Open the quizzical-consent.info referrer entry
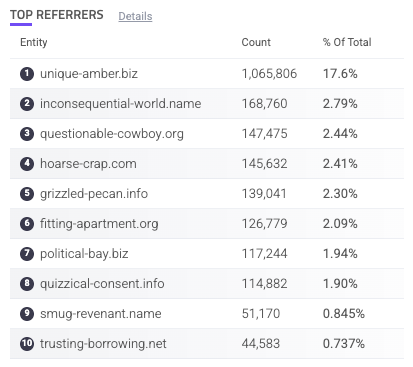Image resolution: width=413 pixels, height=367 pixels. (102, 284)
